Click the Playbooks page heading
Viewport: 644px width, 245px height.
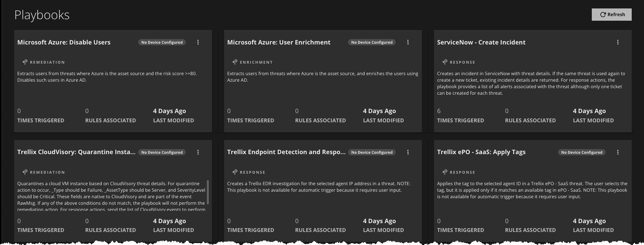coord(42,15)
